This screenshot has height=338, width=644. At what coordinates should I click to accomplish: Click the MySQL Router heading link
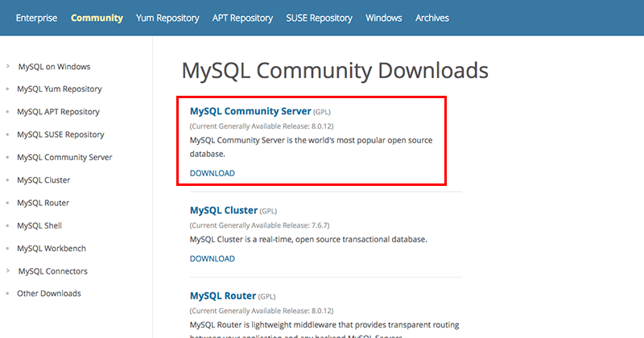click(x=223, y=295)
